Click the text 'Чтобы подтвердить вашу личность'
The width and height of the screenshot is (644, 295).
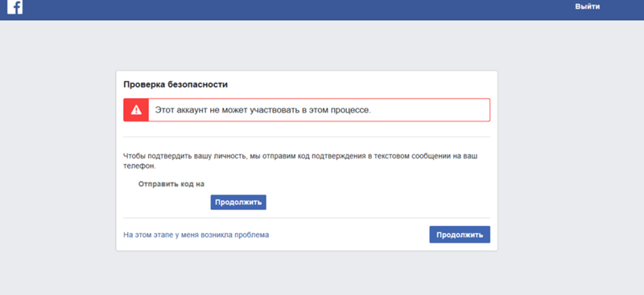click(x=185, y=156)
